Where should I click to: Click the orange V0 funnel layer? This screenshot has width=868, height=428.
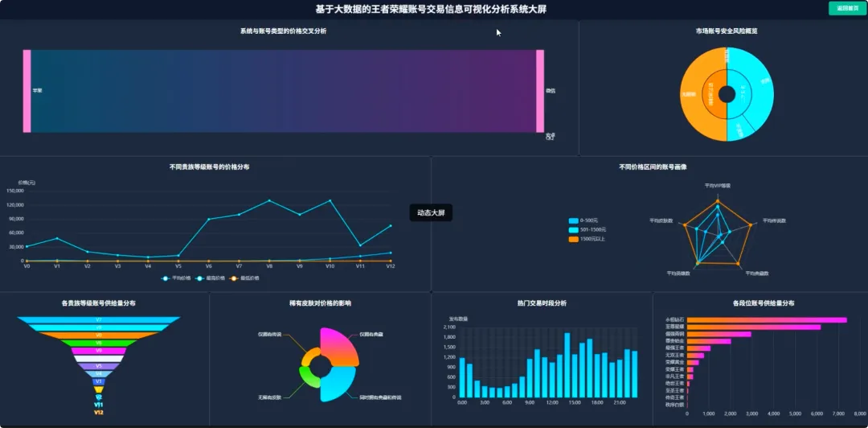coord(99,335)
